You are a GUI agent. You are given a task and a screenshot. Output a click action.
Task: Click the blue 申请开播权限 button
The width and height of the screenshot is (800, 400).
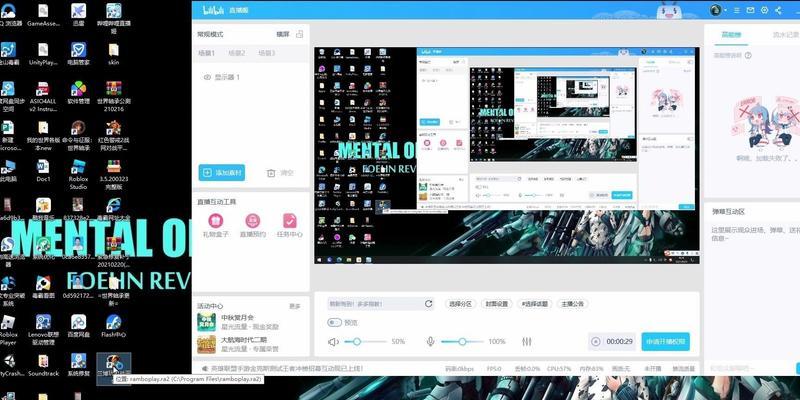click(665, 342)
